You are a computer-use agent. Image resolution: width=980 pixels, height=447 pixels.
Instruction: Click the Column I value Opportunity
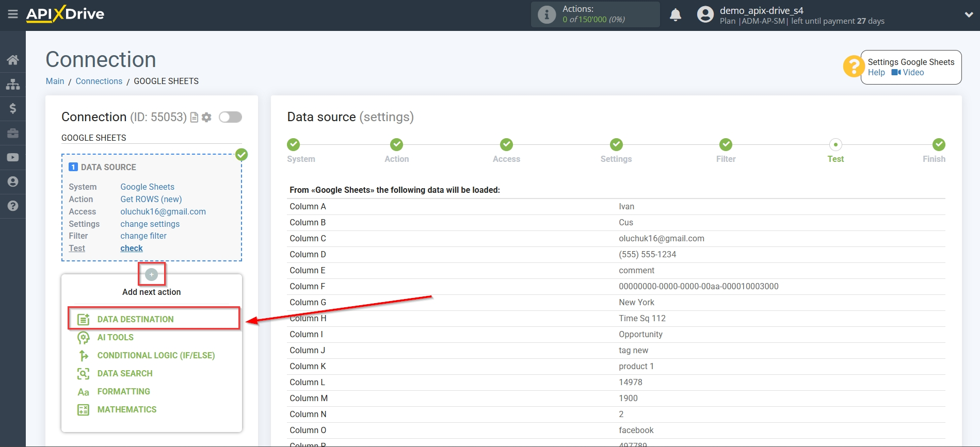click(640, 335)
